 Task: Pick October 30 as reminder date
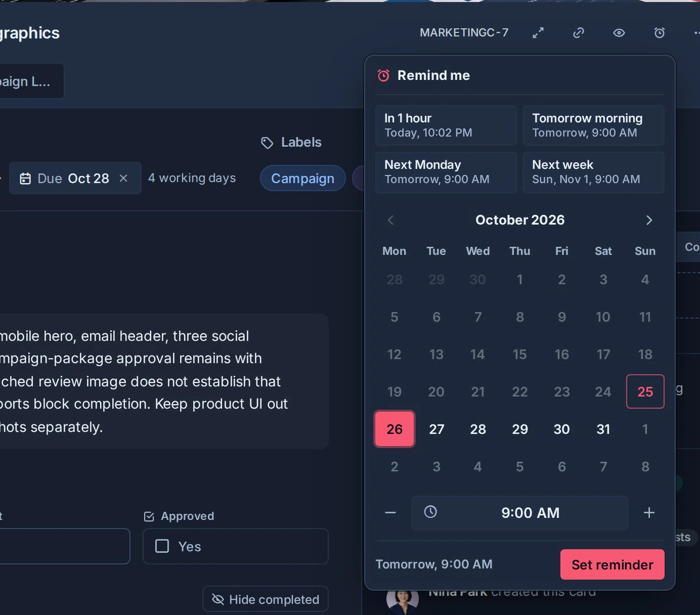click(562, 429)
